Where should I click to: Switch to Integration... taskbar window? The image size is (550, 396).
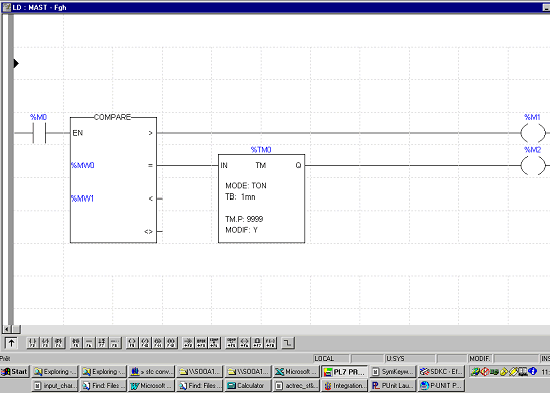pos(345,385)
